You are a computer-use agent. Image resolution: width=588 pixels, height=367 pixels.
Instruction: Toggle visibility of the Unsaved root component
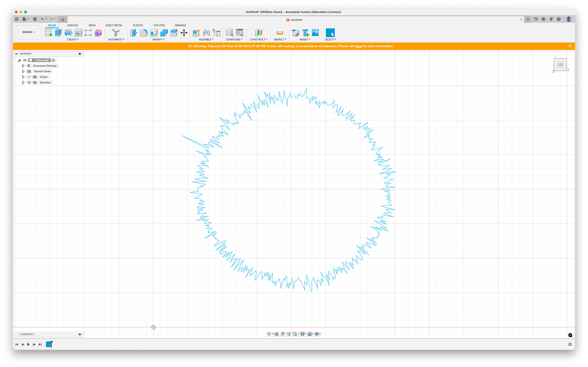coord(25,60)
